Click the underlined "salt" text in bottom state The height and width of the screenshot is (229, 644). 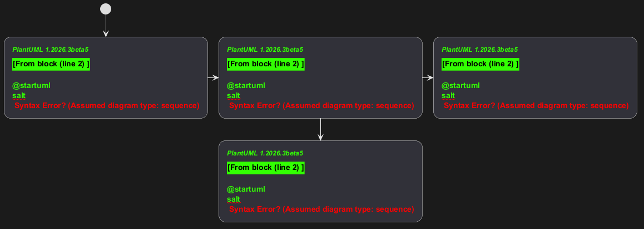[x=234, y=199]
